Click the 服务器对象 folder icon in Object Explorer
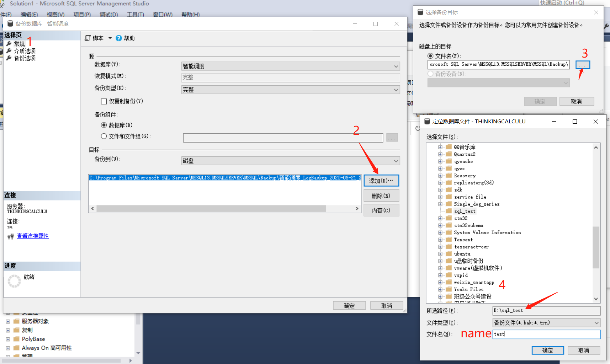Screen dimensions: 610x364 pyautogui.click(x=16, y=321)
